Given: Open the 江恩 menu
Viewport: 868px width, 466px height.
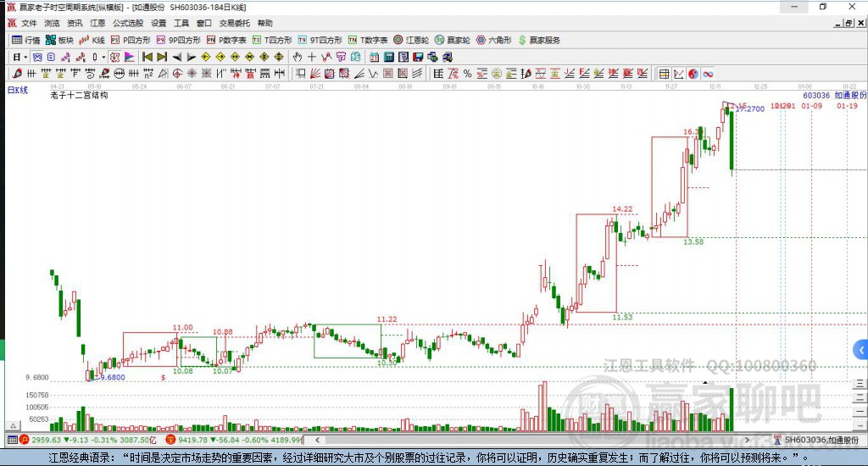Looking at the screenshot, I should 97,23.
